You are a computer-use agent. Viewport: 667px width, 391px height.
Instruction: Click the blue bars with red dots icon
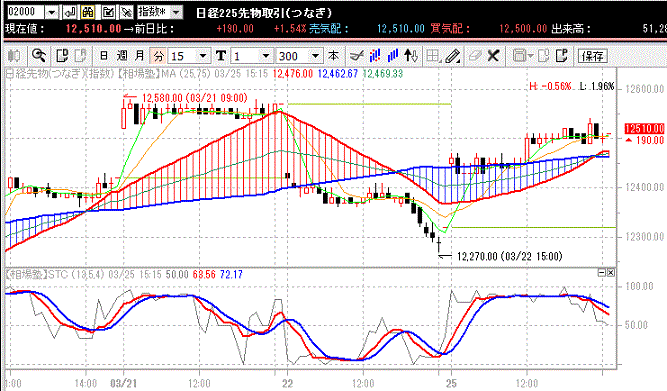tap(375, 56)
